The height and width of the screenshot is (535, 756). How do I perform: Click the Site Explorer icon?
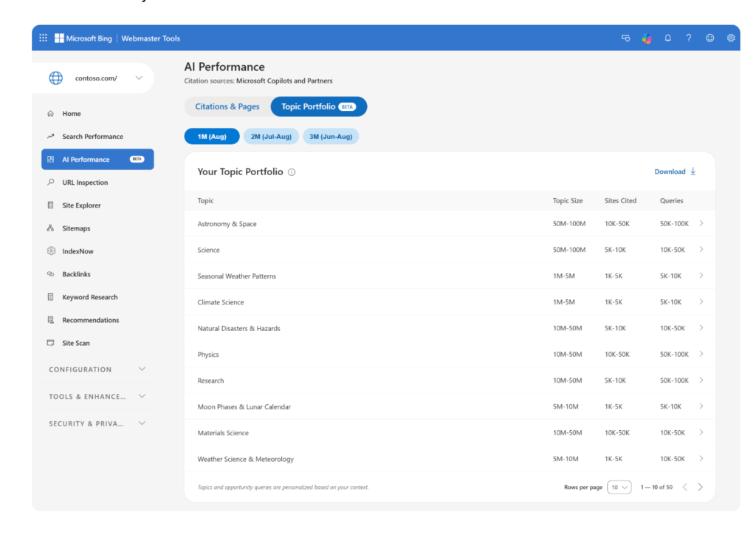[x=51, y=205]
